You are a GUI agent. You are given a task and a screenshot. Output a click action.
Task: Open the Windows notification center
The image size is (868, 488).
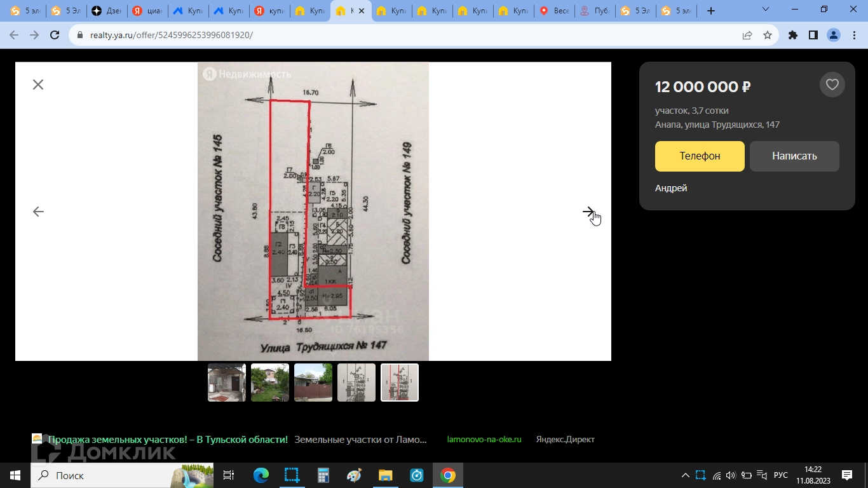pyautogui.click(x=847, y=475)
